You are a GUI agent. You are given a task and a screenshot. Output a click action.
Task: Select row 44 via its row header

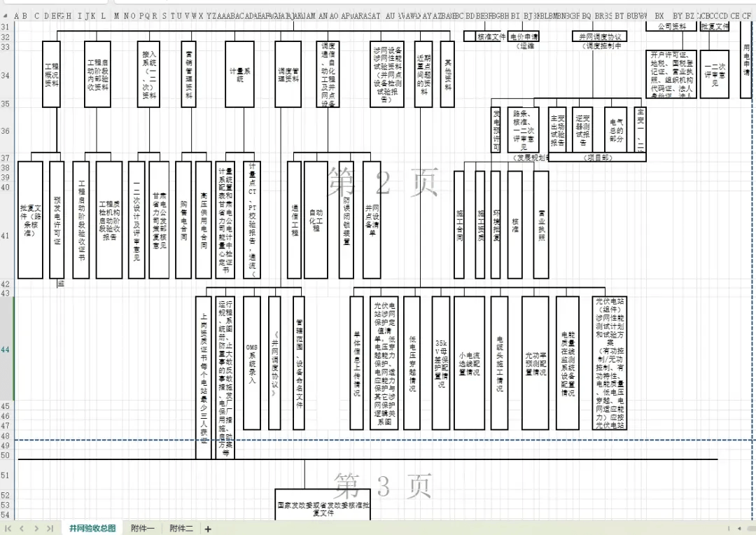(x=6, y=349)
